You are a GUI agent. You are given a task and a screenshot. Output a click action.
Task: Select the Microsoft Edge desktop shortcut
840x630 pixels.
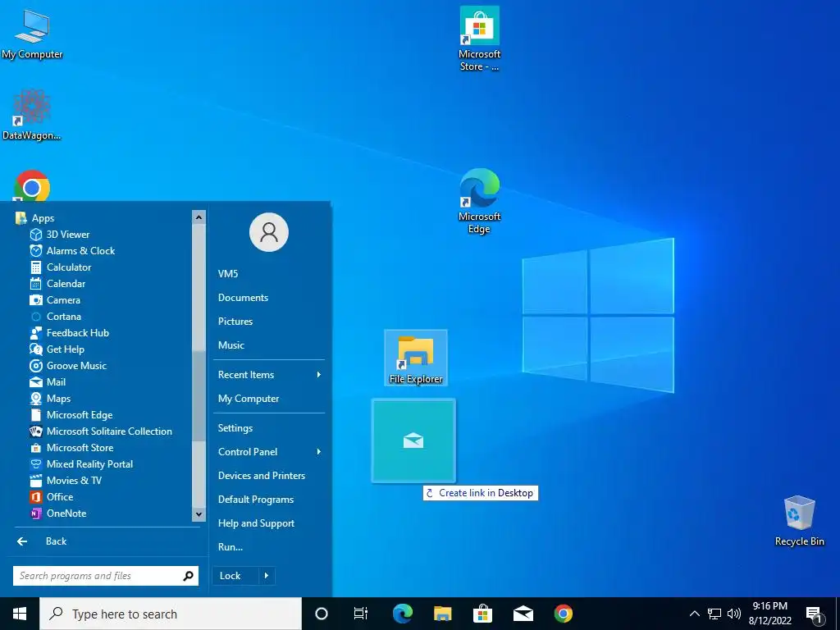tap(479, 202)
